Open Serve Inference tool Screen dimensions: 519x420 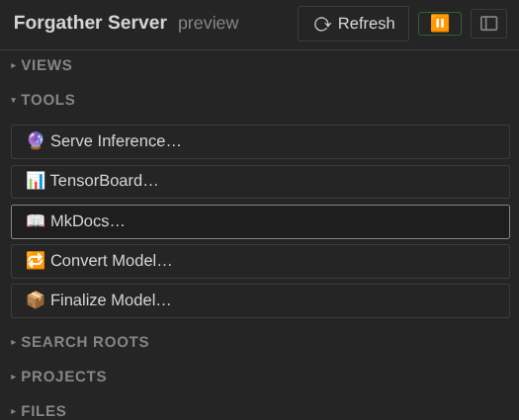[x=260, y=141]
